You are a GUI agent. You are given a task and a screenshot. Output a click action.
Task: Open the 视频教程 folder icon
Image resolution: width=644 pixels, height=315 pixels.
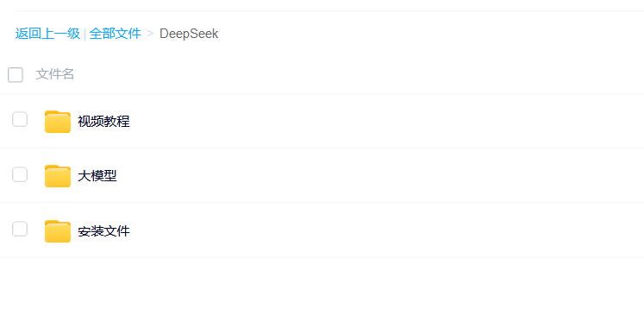click(x=58, y=122)
